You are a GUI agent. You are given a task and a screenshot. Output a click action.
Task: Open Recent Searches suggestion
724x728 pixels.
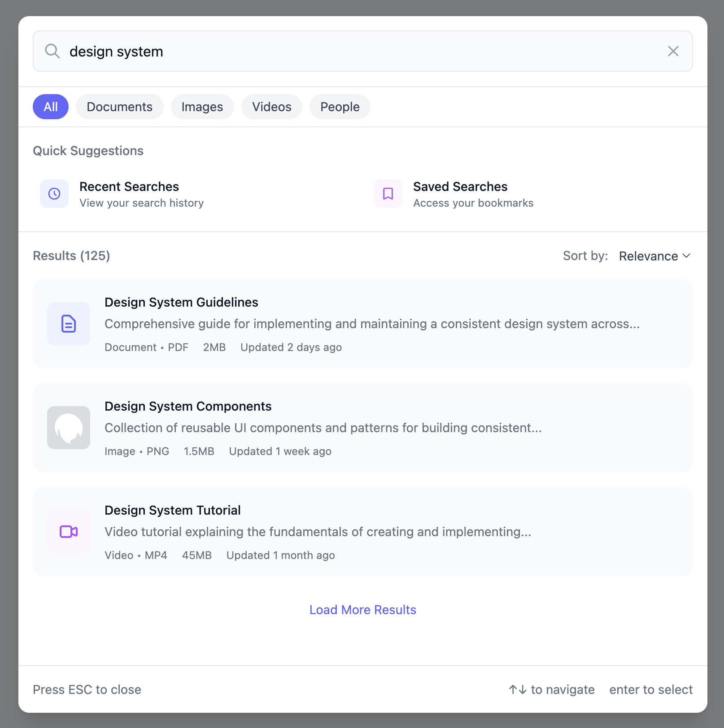196,194
